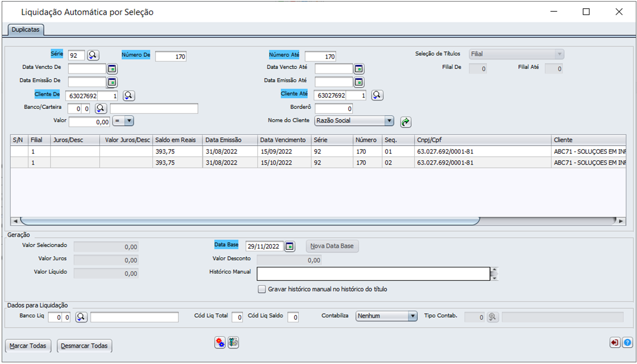The width and height of the screenshot is (637, 364).
Task: Select row with vencimento 15/10/2022
Action: 318,162
